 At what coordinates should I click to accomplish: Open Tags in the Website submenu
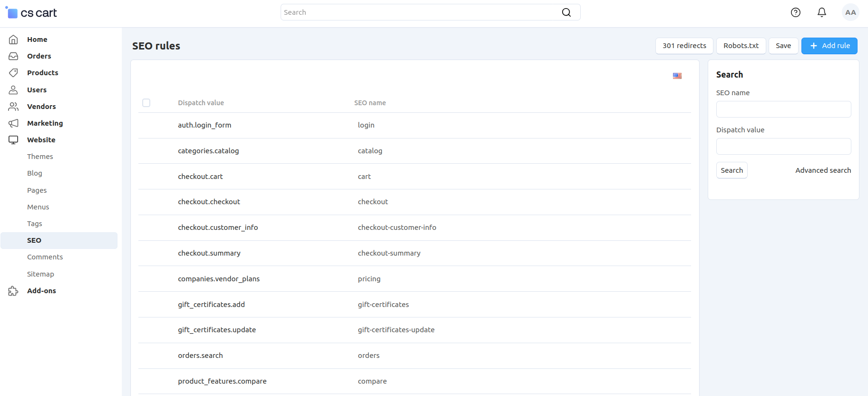(35, 224)
